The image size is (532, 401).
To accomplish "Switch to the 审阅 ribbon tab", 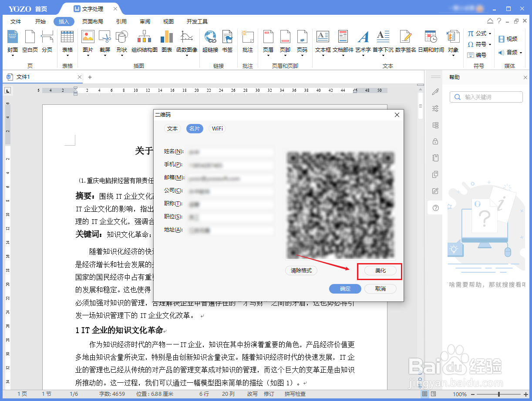I will pos(145,22).
